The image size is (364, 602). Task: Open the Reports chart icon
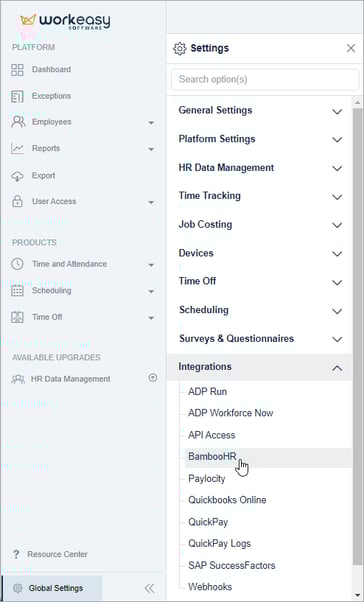(x=17, y=148)
